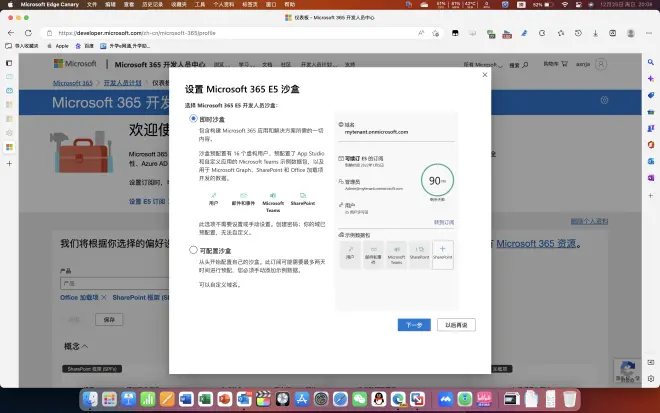The width and height of the screenshot is (660, 413).
Task: Click the mytenant.onmicrosoft.com domain text
Action: [376, 132]
